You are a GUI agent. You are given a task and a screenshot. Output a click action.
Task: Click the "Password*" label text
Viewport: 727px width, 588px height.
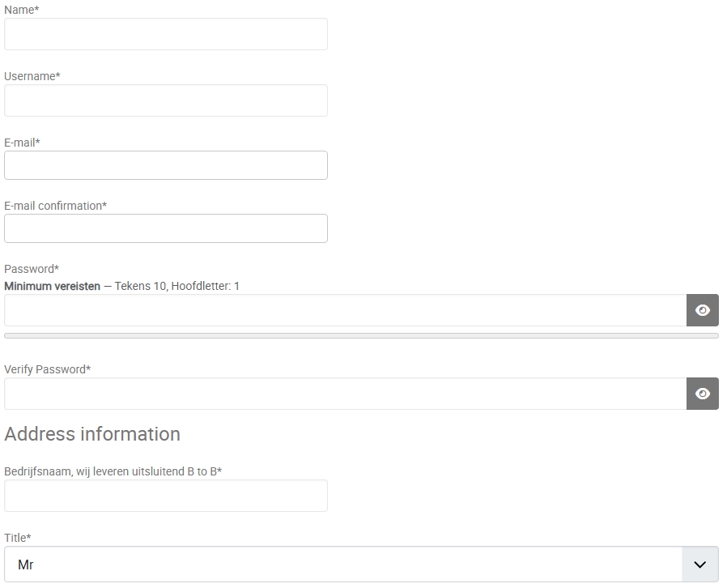[x=32, y=269]
